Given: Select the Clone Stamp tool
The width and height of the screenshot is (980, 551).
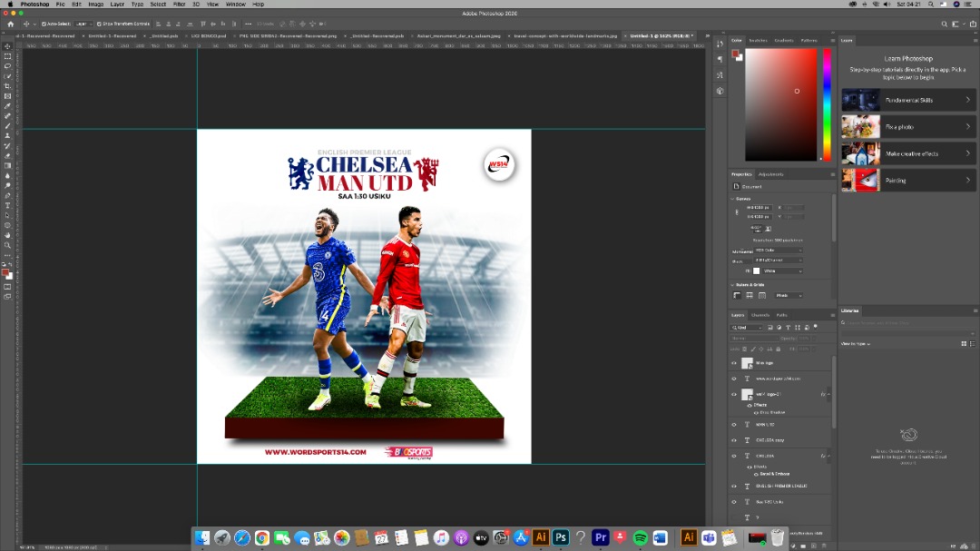Looking at the screenshot, I should point(7,136).
